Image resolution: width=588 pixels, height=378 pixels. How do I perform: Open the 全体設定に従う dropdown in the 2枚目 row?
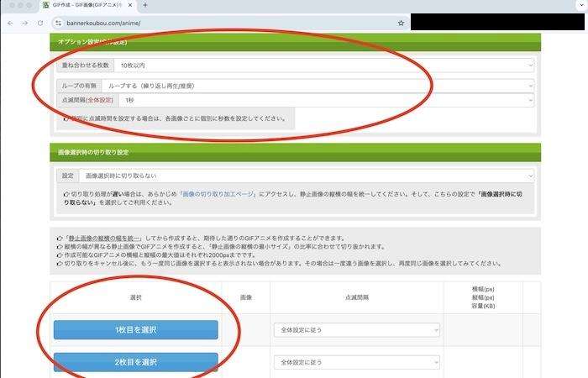click(x=357, y=362)
